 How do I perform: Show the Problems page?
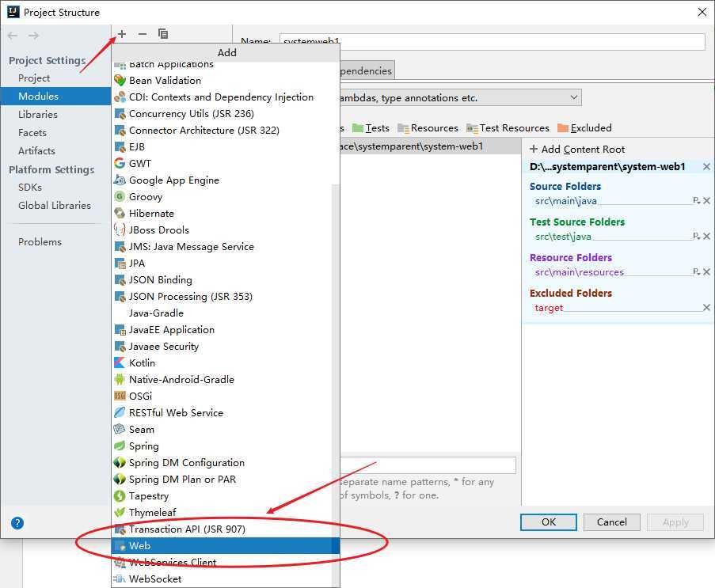click(55, 242)
